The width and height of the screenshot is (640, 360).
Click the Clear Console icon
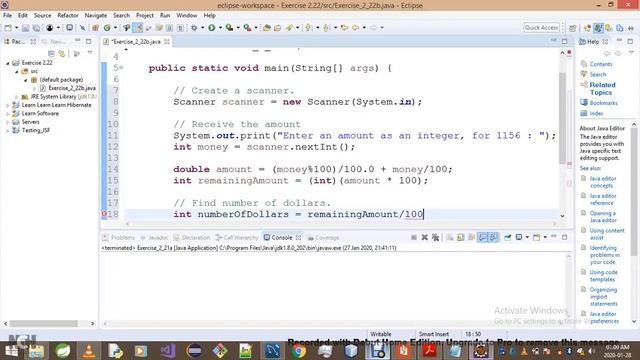[450, 237]
